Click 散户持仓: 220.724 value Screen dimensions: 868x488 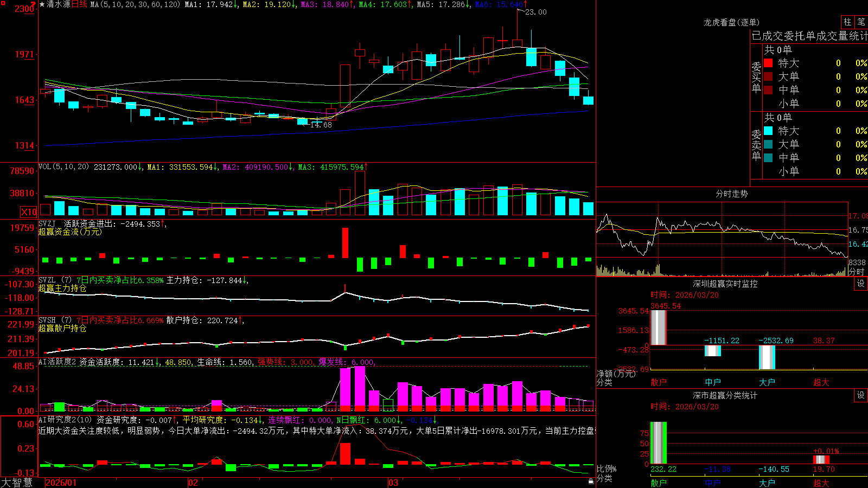click(205, 320)
